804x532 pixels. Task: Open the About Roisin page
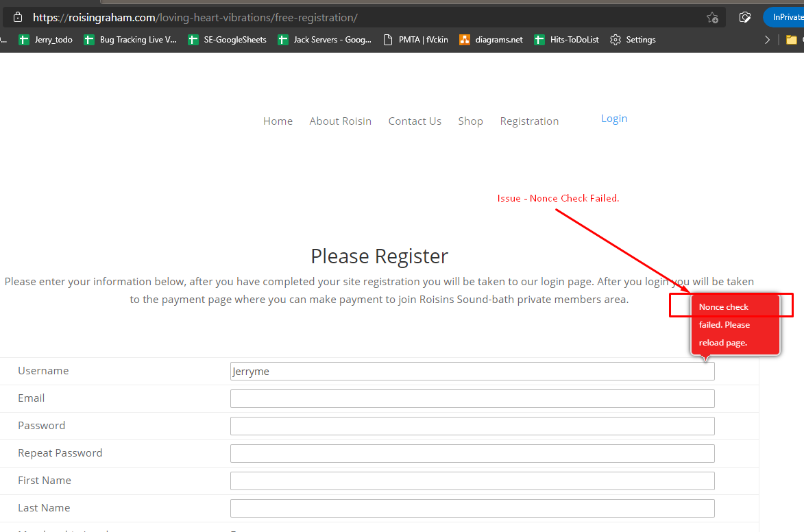coord(340,121)
